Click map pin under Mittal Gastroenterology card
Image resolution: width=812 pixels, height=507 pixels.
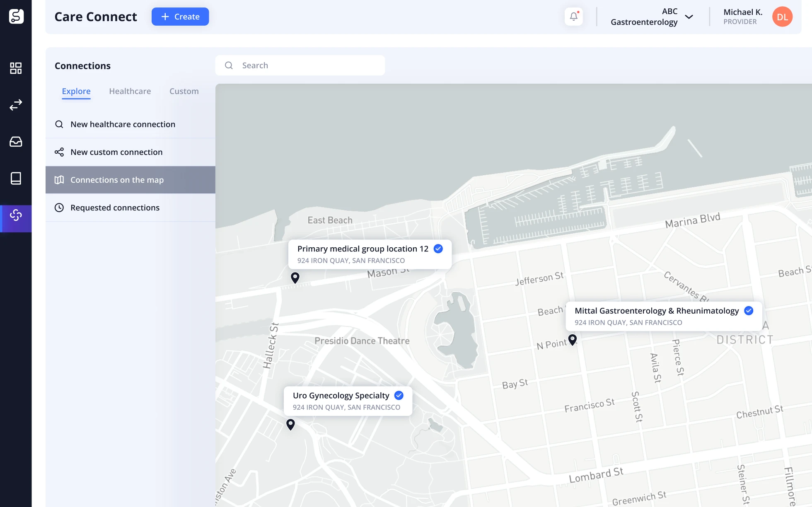coord(572,340)
